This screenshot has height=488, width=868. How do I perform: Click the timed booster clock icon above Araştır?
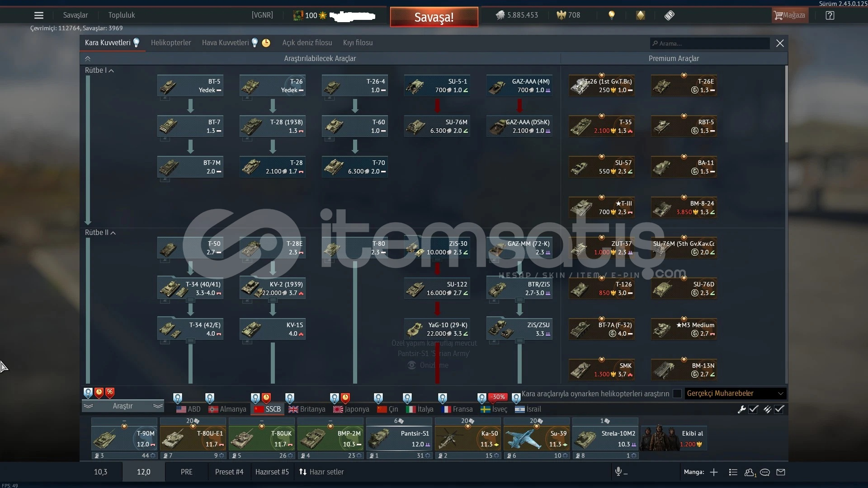click(x=99, y=393)
